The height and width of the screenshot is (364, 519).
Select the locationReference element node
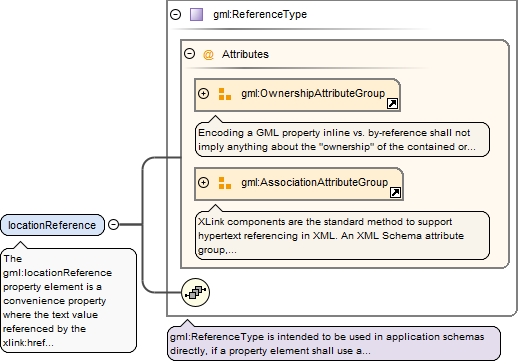[52, 225]
